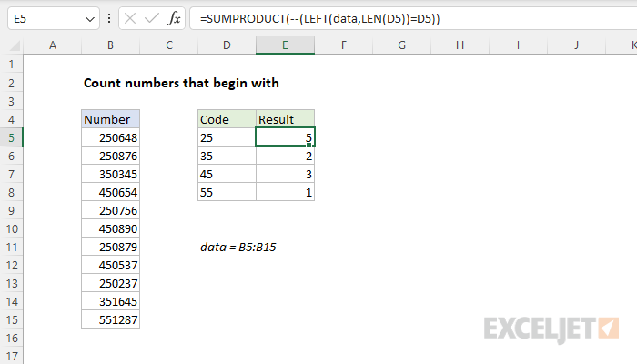Select cell containing 551287
Viewport: 637px width, 364px height.
tap(110, 319)
